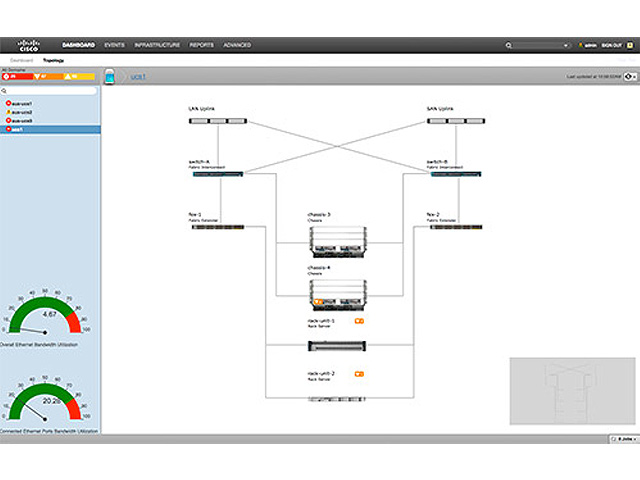The image size is (640, 480).
Task: Open the refresh settings dropdown near Last updated
Action: pyautogui.click(x=631, y=76)
